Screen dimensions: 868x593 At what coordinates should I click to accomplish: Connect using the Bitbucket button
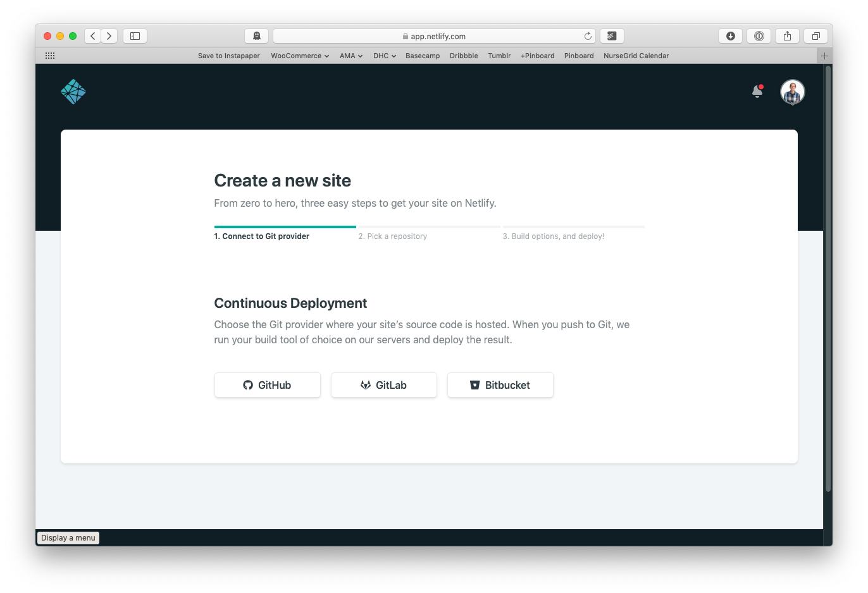500,385
